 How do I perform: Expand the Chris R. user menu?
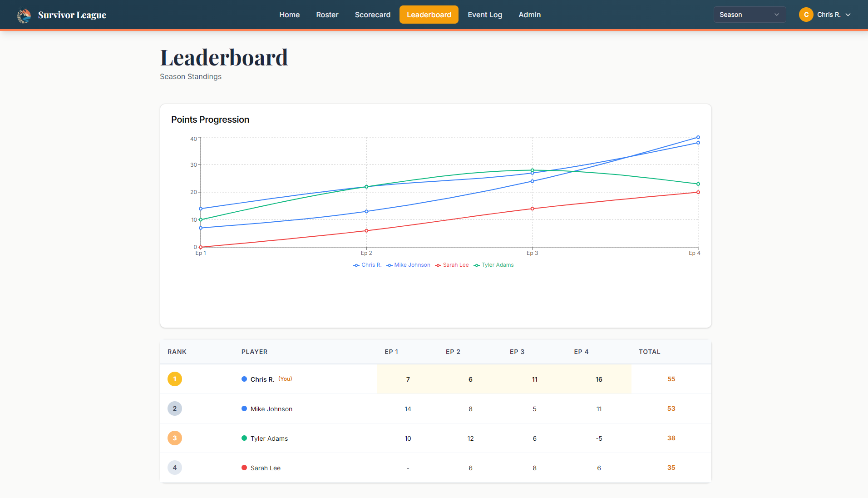825,15
